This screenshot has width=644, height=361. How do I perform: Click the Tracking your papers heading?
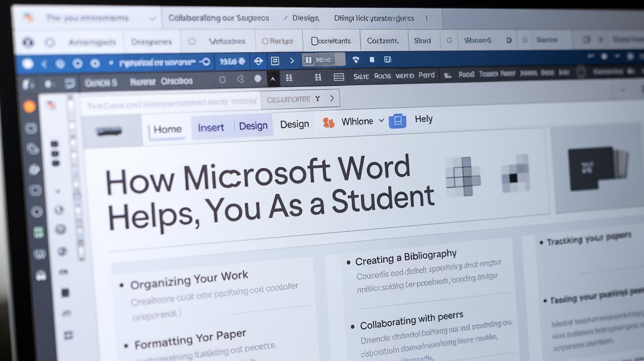589,238
